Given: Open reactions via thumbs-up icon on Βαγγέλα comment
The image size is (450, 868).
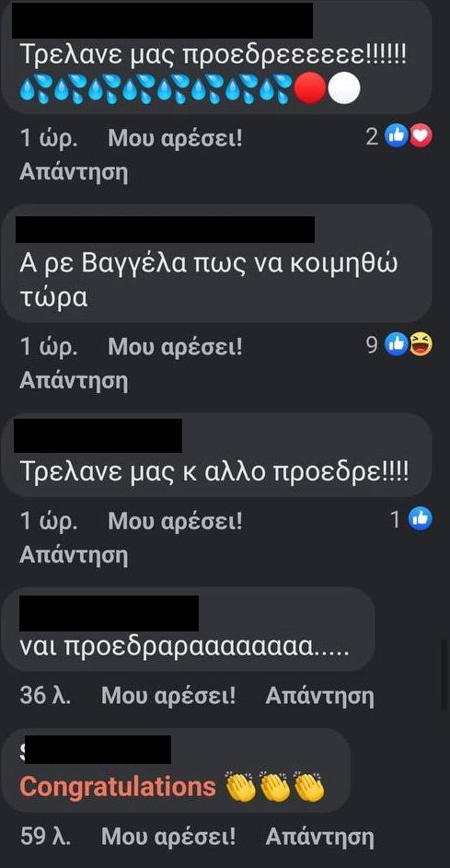Looking at the screenshot, I should click(x=397, y=345).
